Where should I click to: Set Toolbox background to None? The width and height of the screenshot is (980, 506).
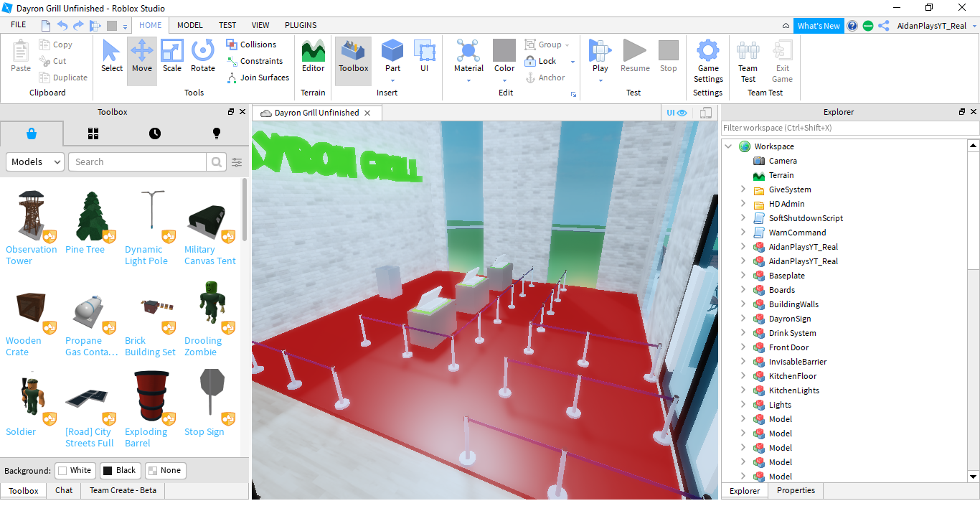pos(165,471)
